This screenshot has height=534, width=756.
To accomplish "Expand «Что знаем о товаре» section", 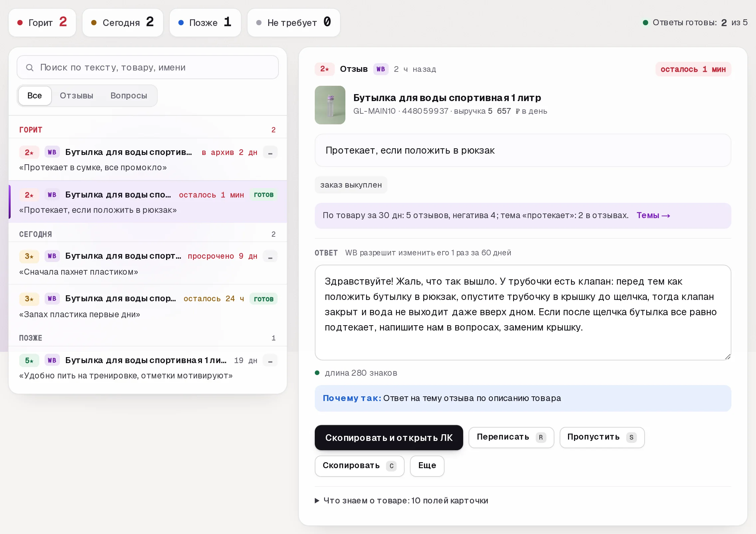I will click(402, 501).
